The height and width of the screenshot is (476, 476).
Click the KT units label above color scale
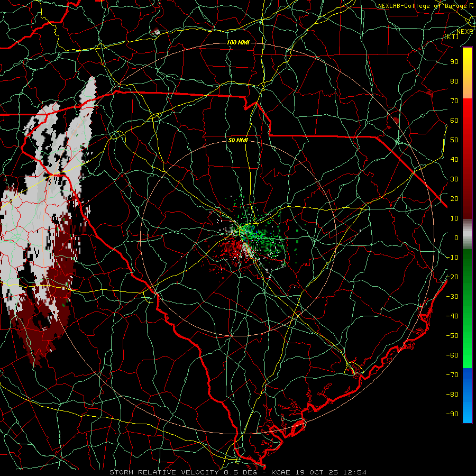[452, 36]
